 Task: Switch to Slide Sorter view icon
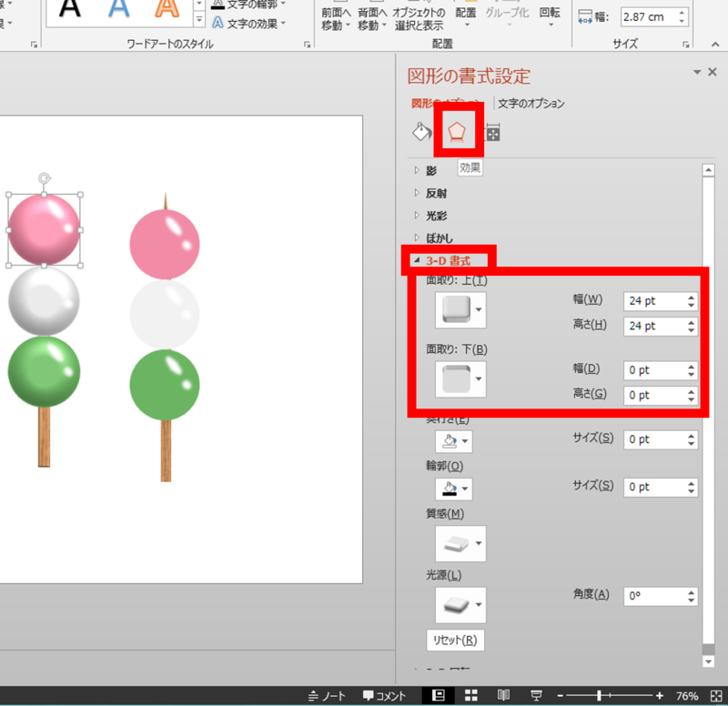coord(470,694)
